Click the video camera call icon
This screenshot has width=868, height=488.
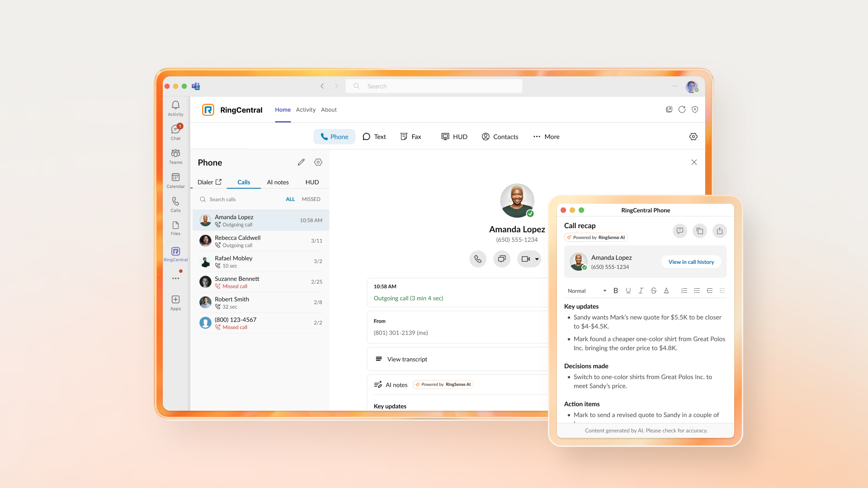point(525,259)
